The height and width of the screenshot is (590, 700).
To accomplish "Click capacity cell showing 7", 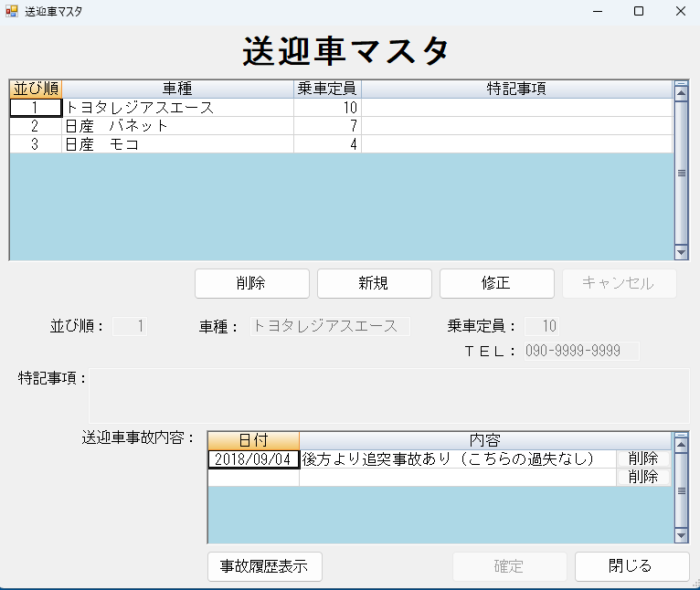I will (x=327, y=126).
